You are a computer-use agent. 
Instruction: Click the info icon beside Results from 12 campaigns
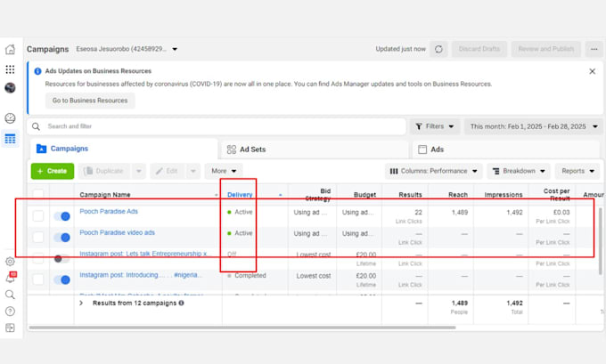(x=181, y=303)
